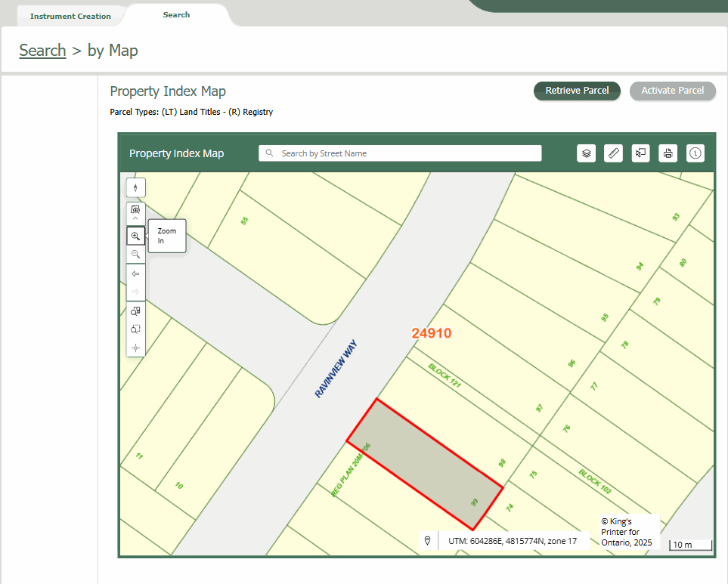Screen dimensions: 728x584
Task: Click parcel label 96
Action: click(572, 363)
